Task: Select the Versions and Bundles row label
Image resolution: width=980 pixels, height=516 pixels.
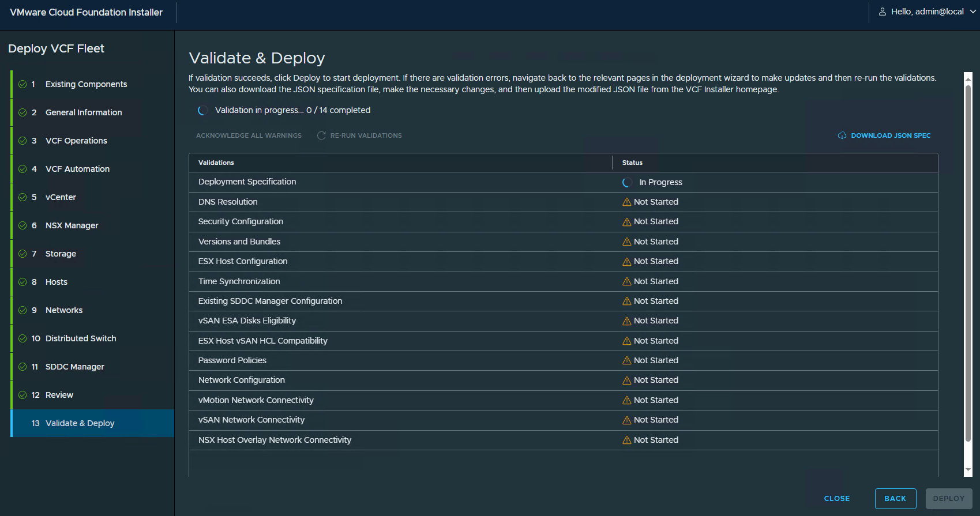Action: (x=239, y=242)
